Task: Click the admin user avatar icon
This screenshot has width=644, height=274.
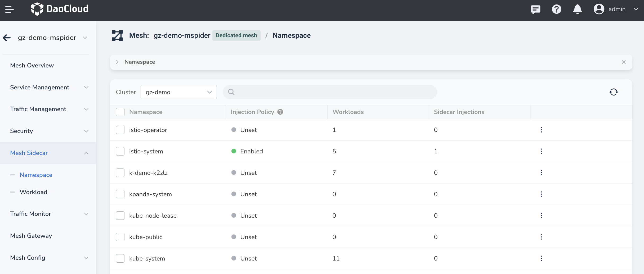Action: pos(599,9)
